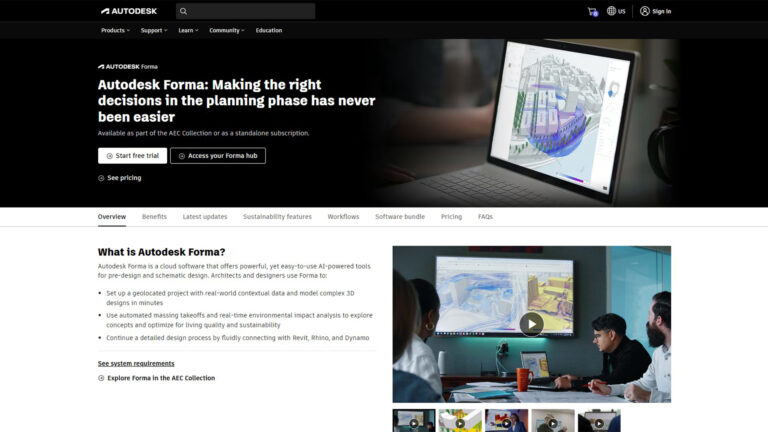This screenshot has width=768, height=432.
Task: Click the arrow icon beside Explore Forma
Action: [101, 378]
